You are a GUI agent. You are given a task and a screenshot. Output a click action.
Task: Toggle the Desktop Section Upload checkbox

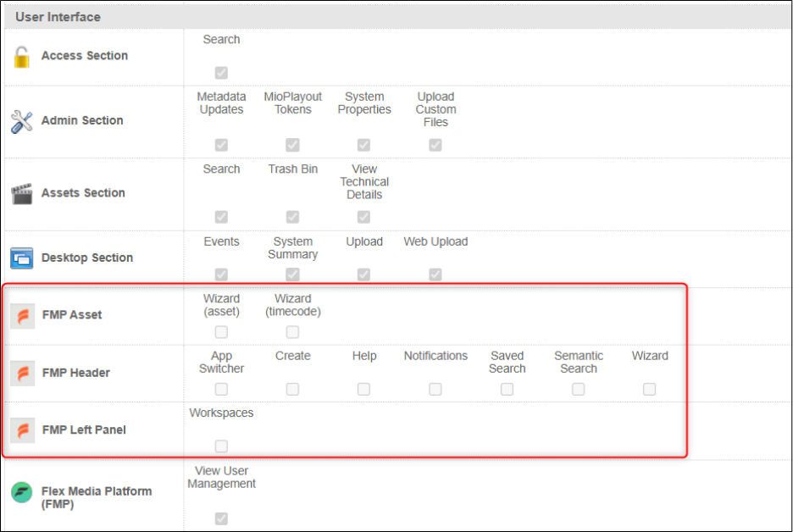[x=363, y=274]
